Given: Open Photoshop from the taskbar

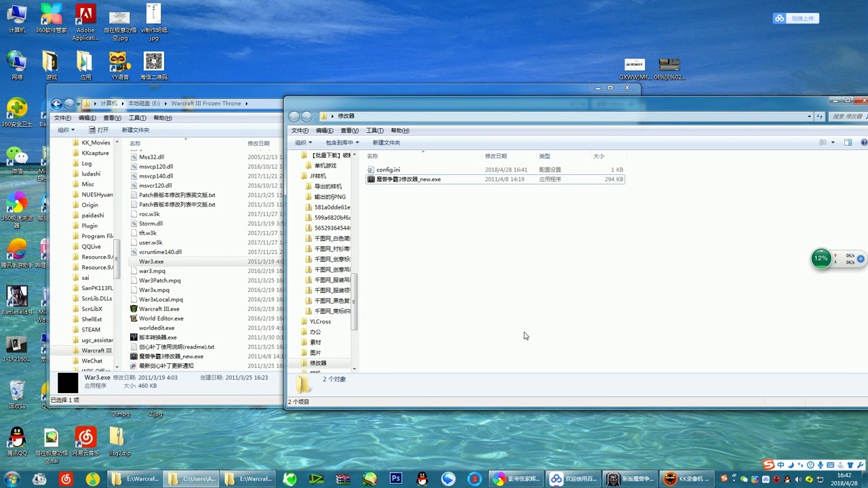Looking at the screenshot, I should coord(396,479).
